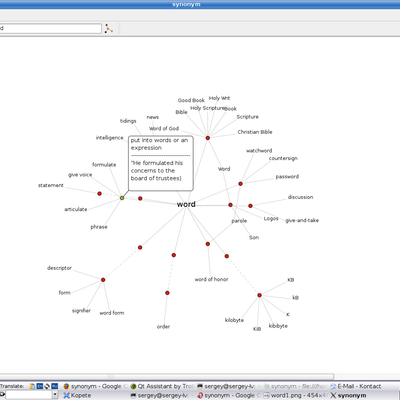Click the definition tooltip box
Image resolution: width=400 pixels, height=400 pixels.
tap(161, 163)
